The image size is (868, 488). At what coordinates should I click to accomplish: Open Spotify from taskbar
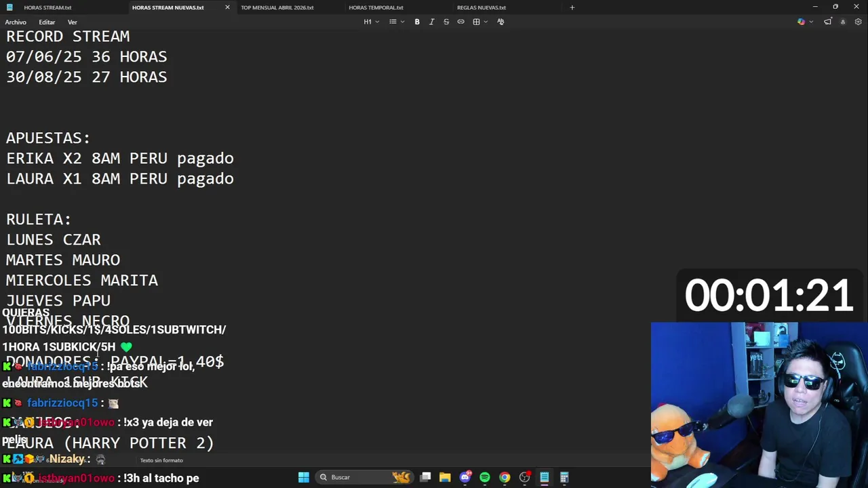click(485, 477)
